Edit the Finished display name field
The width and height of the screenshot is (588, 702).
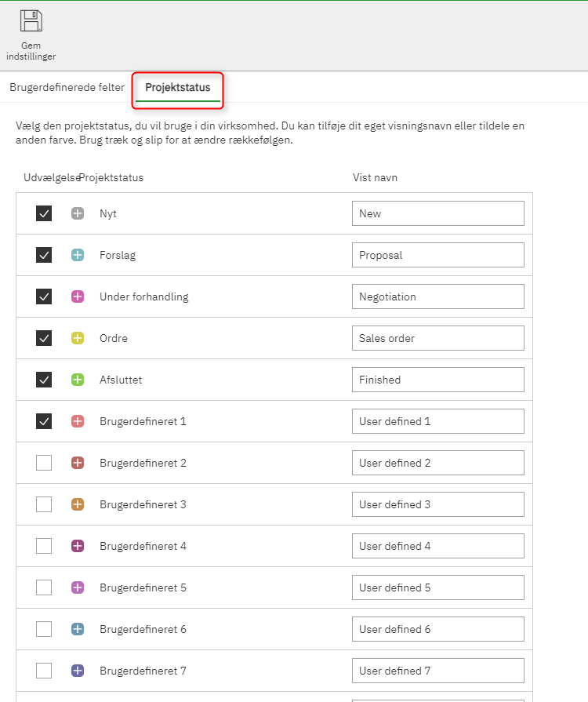click(x=437, y=380)
